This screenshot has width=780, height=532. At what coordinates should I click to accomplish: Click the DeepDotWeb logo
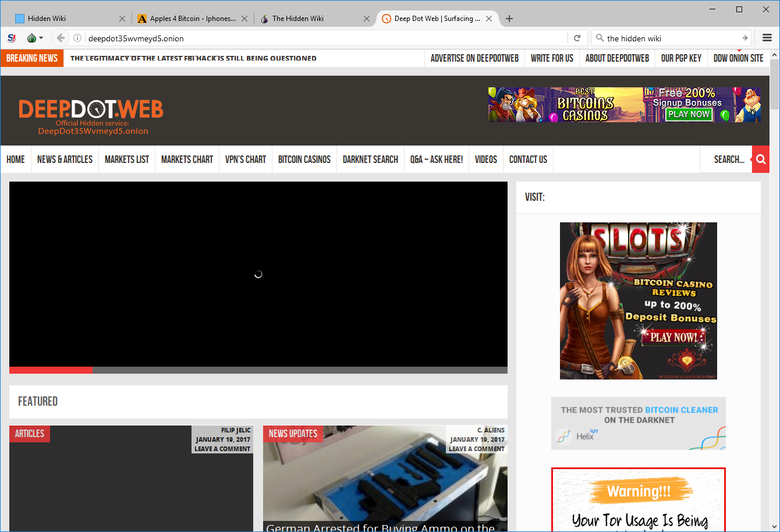[91, 116]
